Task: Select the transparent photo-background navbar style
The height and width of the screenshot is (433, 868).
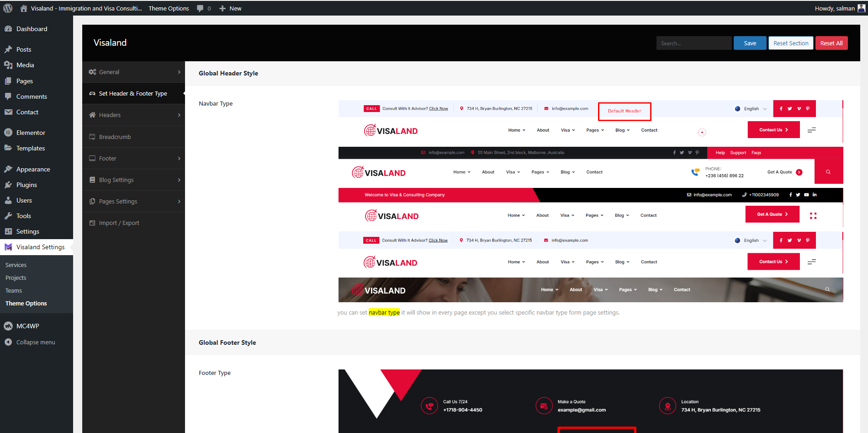Action: point(591,290)
